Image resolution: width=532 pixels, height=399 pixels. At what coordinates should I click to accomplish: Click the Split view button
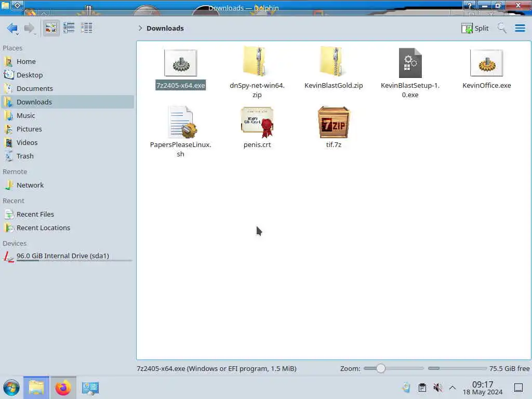click(475, 28)
